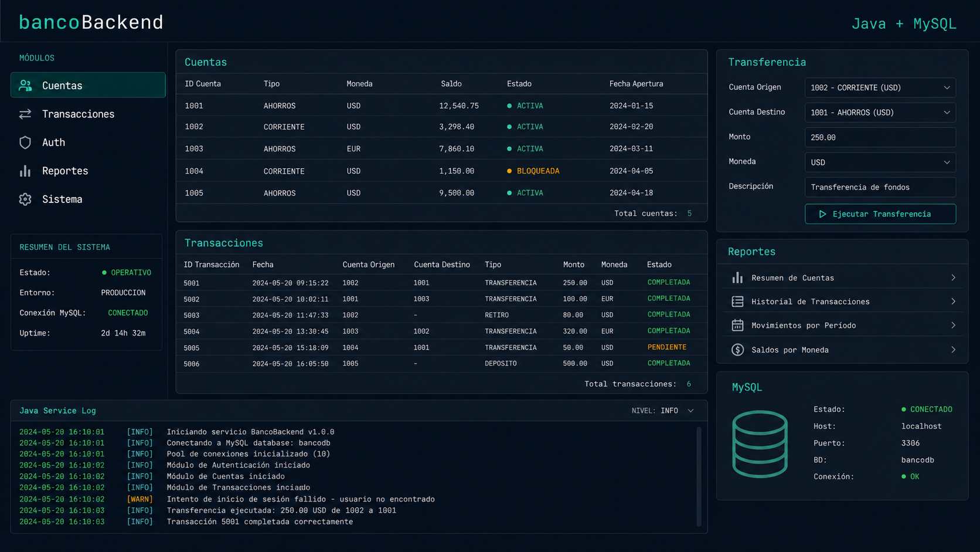Click the ID Transacción column header
Viewport: 980px width, 552px height.
point(212,265)
